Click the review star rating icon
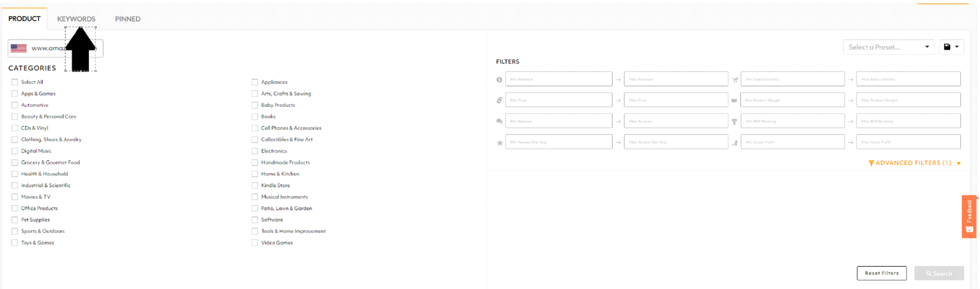The width and height of the screenshot is (980, 289). [x=500, y=143]
